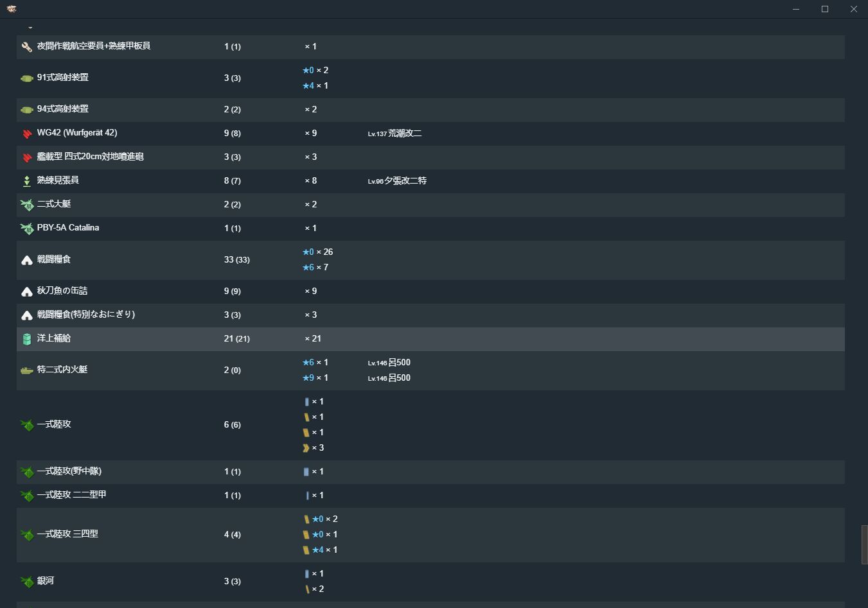Click the rice ball icon beside 秋刀魚の缶詰
This screenshot has width=868, height=608.
point(26,292)
